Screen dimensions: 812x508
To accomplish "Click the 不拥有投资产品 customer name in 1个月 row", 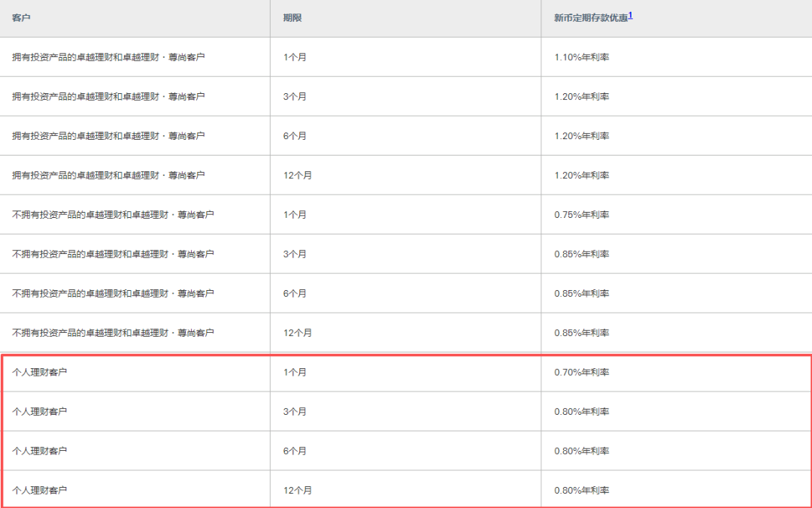I will [113, 215].
